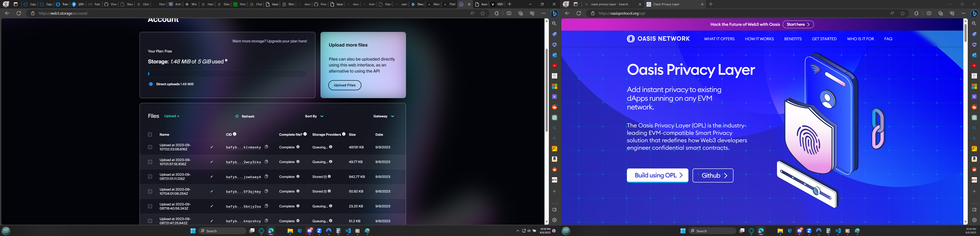Image resolution: width=980 pixels, height=236 pixels.
Task: Check the box for the 497.81 KB upload
Action: pos(150,147)
